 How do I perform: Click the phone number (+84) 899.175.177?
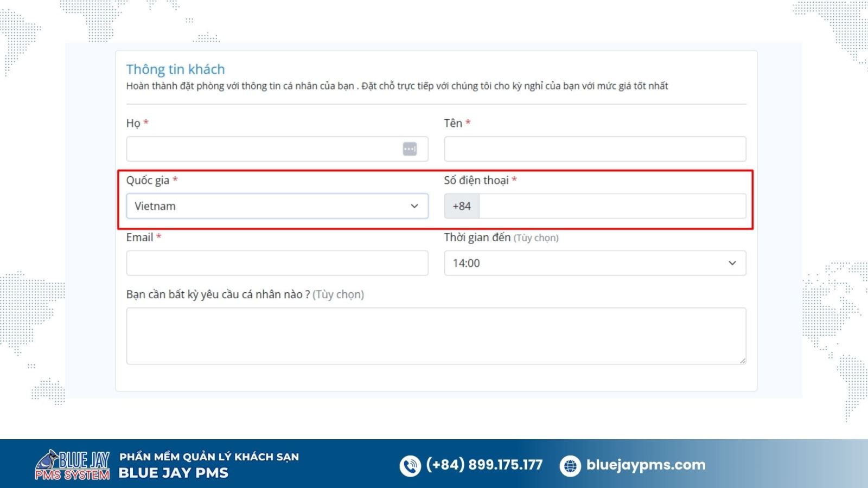point(484,465)
